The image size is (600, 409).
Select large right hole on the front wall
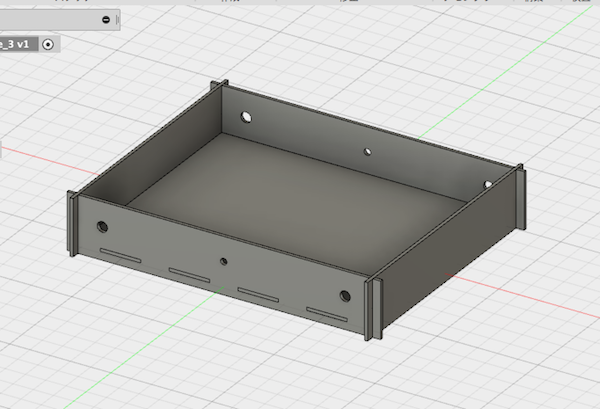point(345,296)
